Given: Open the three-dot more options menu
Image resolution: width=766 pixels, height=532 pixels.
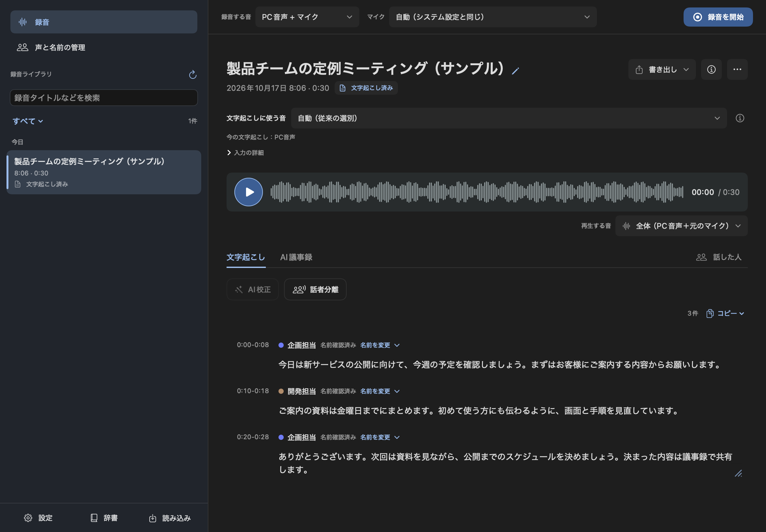Looking at the screenshot, I should [737, 69].
